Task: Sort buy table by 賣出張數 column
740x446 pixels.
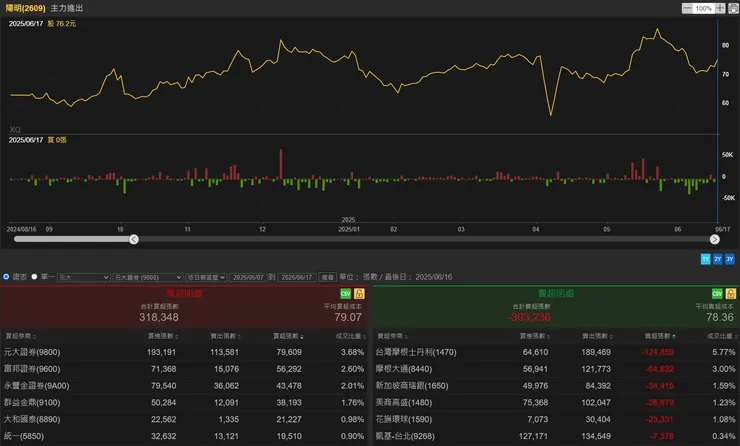Action: coord(226,336)
